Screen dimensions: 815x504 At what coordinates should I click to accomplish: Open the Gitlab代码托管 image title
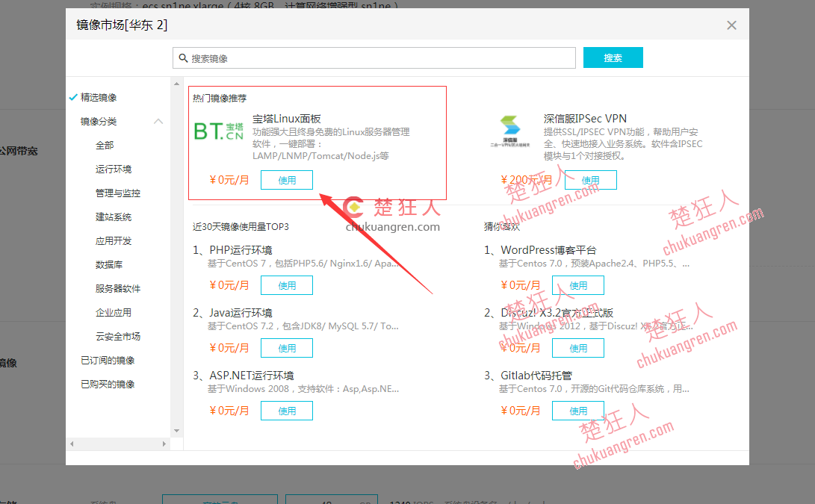click(x=536, y=375)
